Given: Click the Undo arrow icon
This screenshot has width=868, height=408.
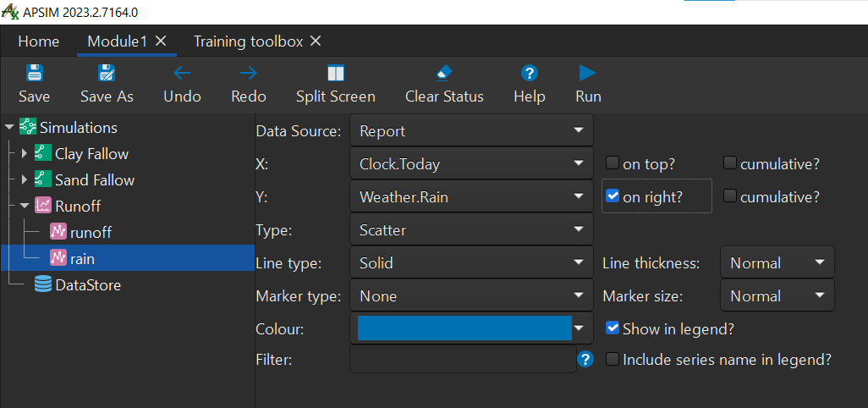Looking at the screenshot, I should pos(182,73).
